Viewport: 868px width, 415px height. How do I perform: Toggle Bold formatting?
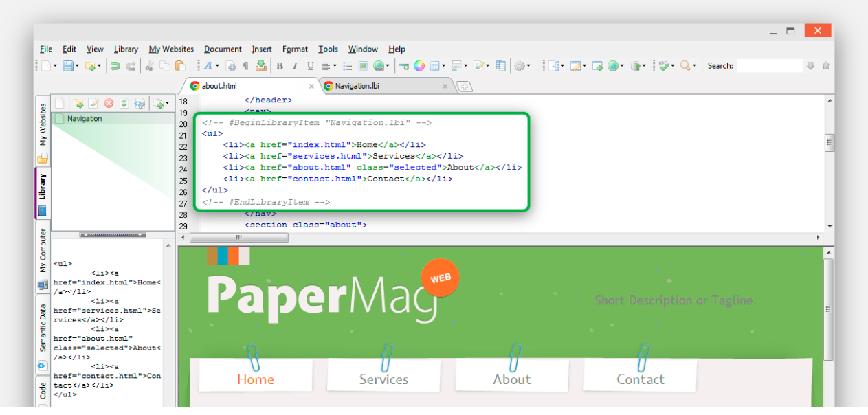[279, 66]
